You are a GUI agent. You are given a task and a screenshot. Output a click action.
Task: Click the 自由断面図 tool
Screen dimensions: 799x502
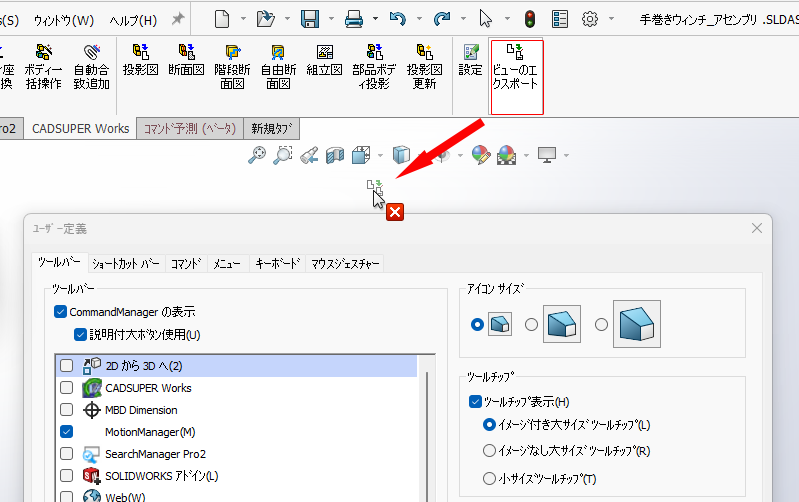pyautogui.click(x=278, y=67)
